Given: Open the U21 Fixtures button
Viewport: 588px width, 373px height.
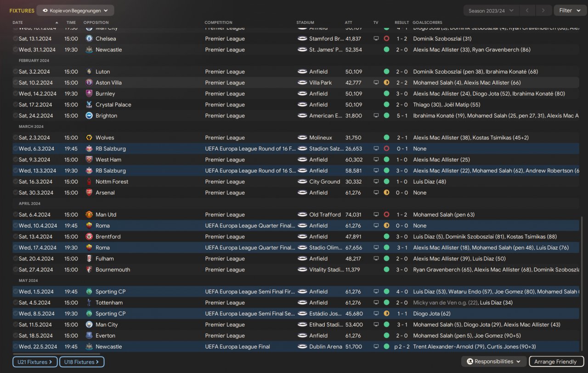Looking at the screenshot, I should coord(35,362).
